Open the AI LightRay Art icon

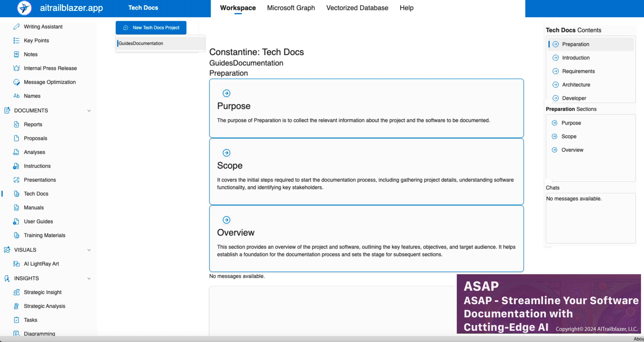click(16, 264)
